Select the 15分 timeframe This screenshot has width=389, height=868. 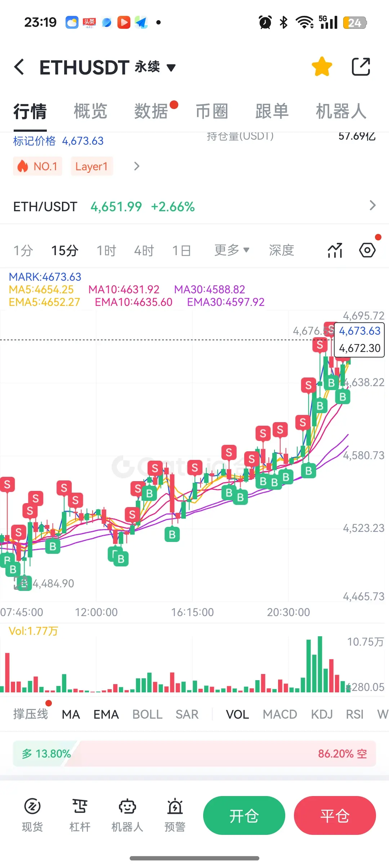pyautogui.click(x=65, y=250)
